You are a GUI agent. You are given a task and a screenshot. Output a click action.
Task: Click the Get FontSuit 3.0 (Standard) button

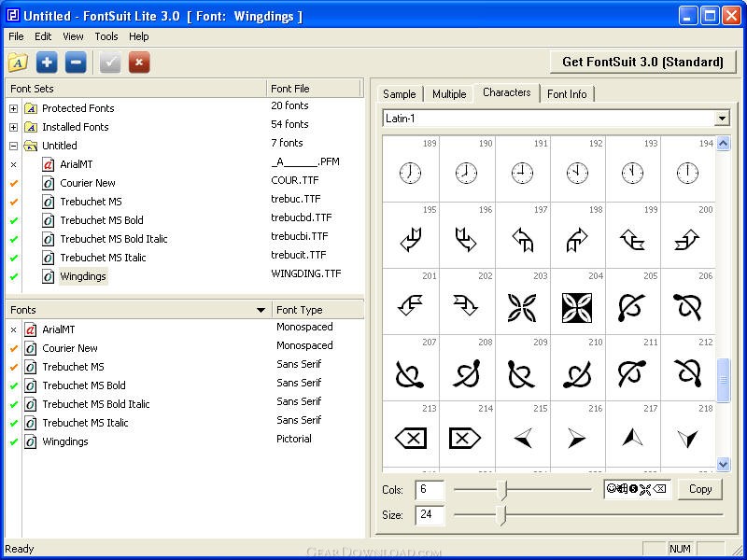[x=641, y=62]
